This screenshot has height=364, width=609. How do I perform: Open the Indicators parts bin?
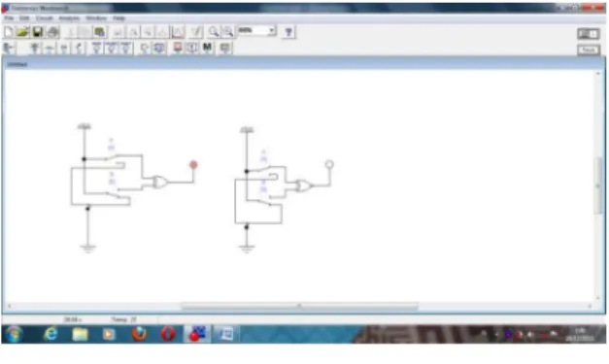pos(178,49)
